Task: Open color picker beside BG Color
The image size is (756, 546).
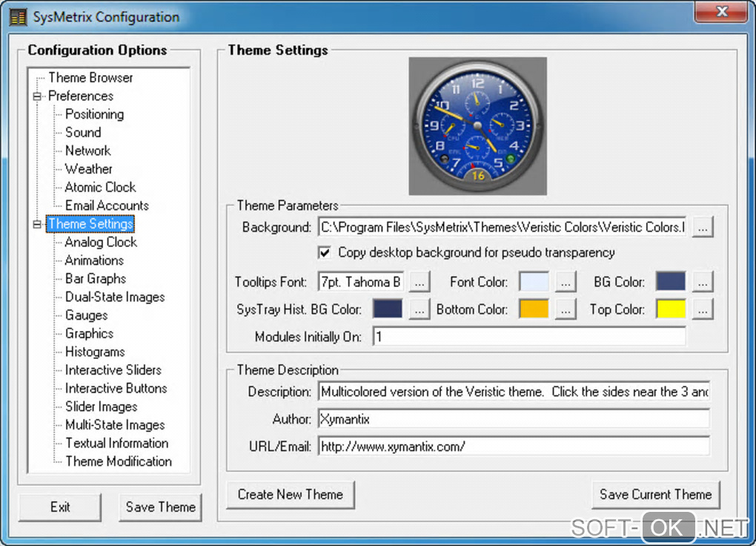Action: (703, 282)
